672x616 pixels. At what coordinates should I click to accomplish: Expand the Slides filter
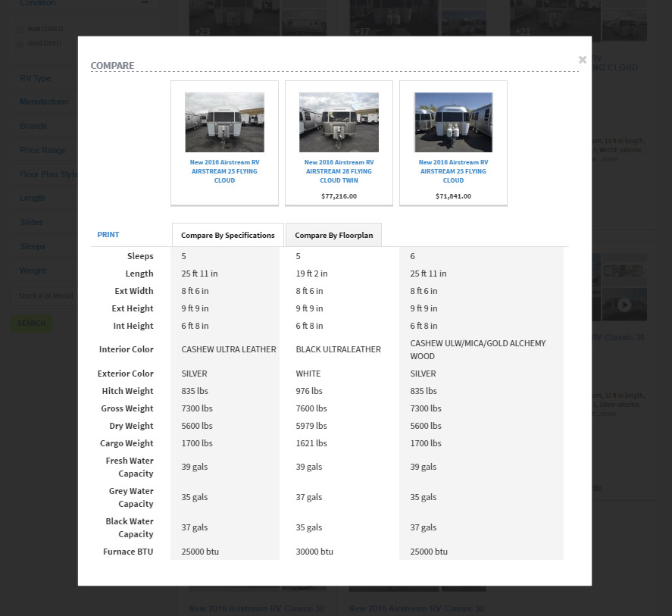[31, 222]
